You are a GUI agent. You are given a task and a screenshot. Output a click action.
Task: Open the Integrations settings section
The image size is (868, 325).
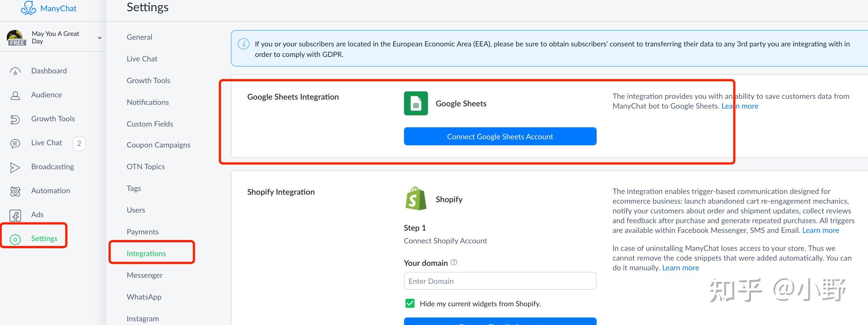(x=146, y=253)
